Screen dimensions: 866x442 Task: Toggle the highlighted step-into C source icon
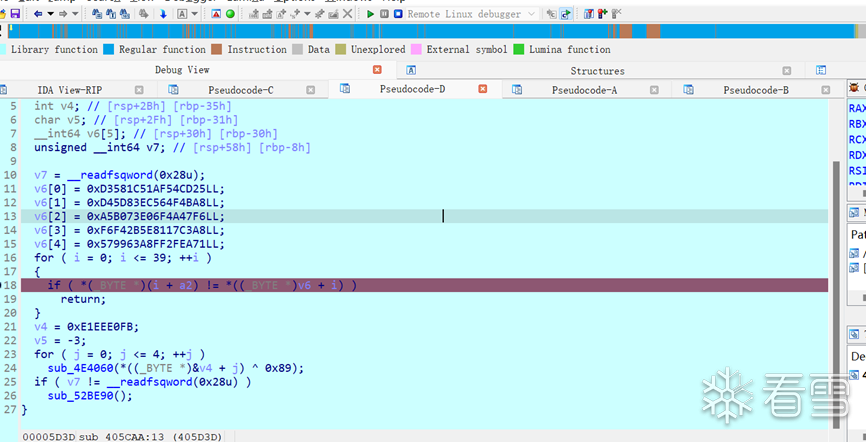[566, 14]
